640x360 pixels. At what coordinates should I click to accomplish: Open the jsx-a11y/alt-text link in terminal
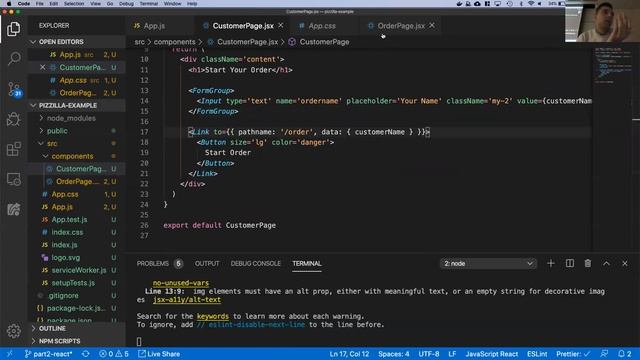187,300
